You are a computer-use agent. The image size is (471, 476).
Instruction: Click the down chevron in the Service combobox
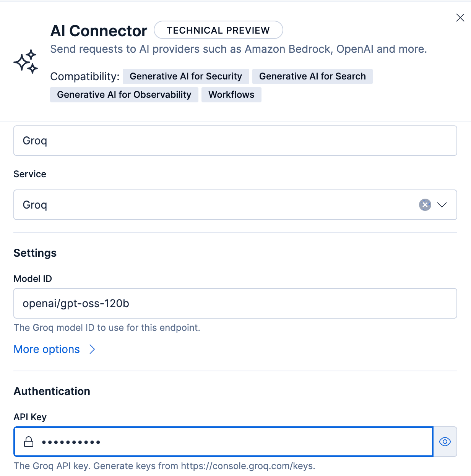coord(442,205)
